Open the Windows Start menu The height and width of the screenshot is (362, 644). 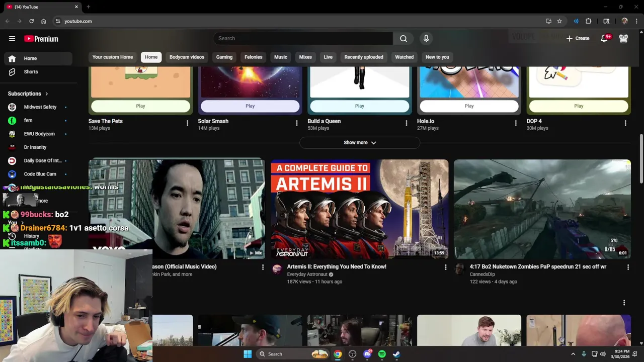click(x=248, y=354)
